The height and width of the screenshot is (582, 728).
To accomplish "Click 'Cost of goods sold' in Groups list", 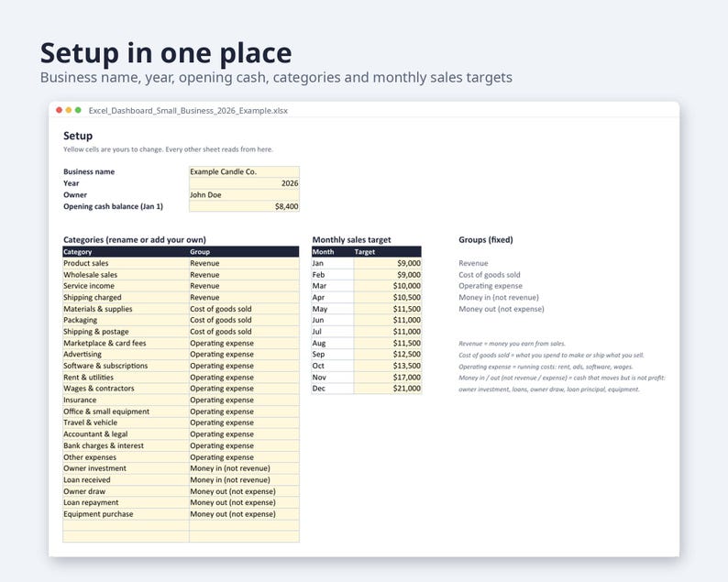I will pos(490,275).
